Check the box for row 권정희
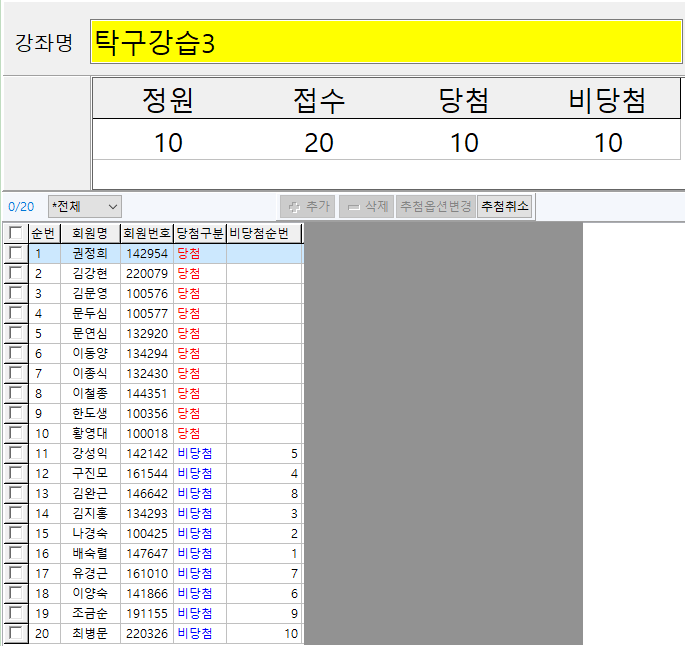The width and height of the screenshot is (685, 646). point(16,253)
